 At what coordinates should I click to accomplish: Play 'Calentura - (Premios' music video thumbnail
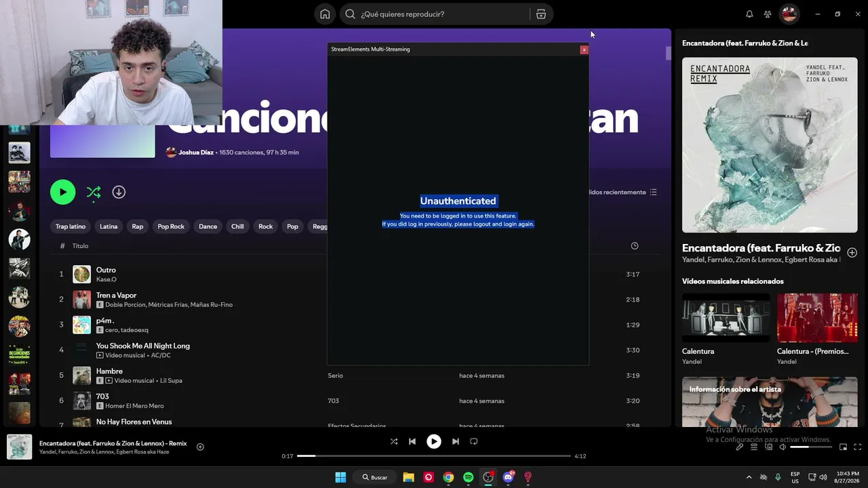point(817,317)
